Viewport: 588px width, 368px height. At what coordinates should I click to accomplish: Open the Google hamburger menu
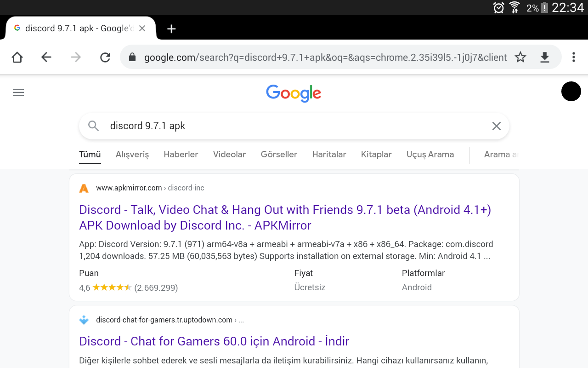18,92
